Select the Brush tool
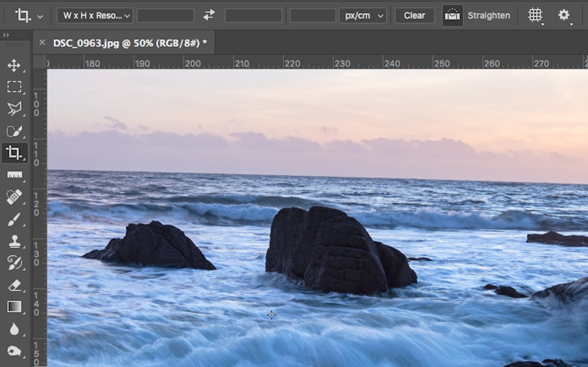 click(15, 219)
